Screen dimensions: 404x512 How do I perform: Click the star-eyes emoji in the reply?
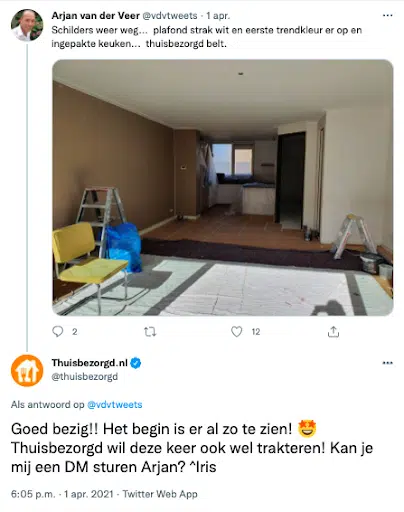pos(307,429)
